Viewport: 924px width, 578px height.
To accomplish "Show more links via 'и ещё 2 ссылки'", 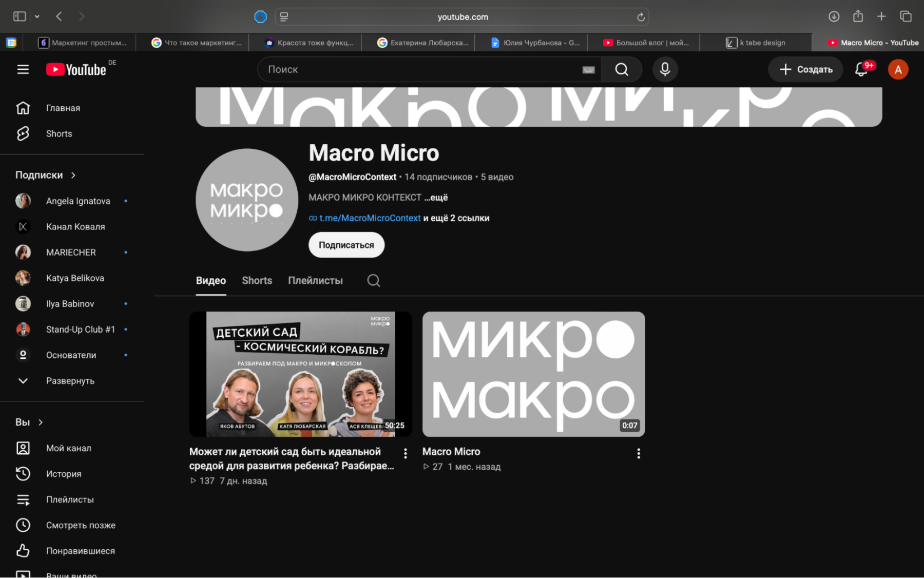I will coord(456,218).
